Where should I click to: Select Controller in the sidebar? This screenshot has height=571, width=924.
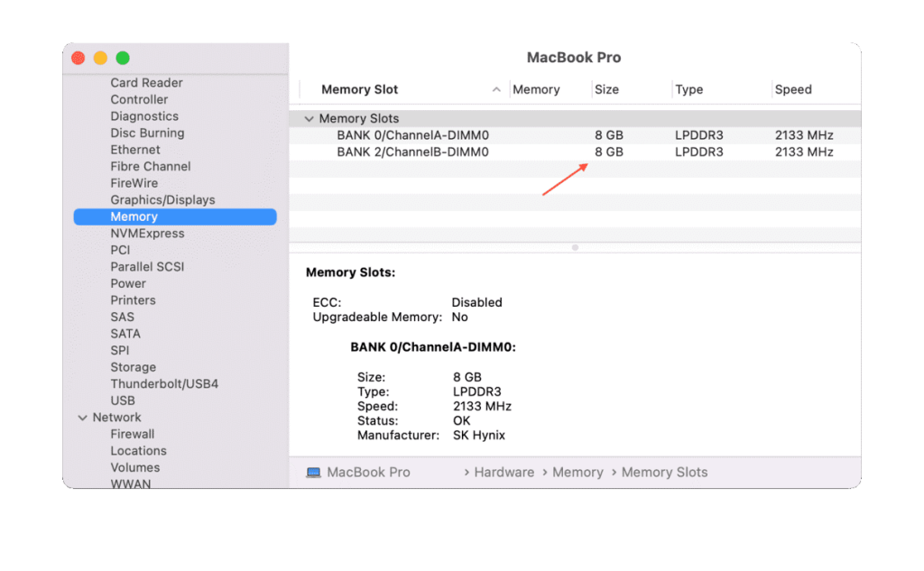[139, 99]
